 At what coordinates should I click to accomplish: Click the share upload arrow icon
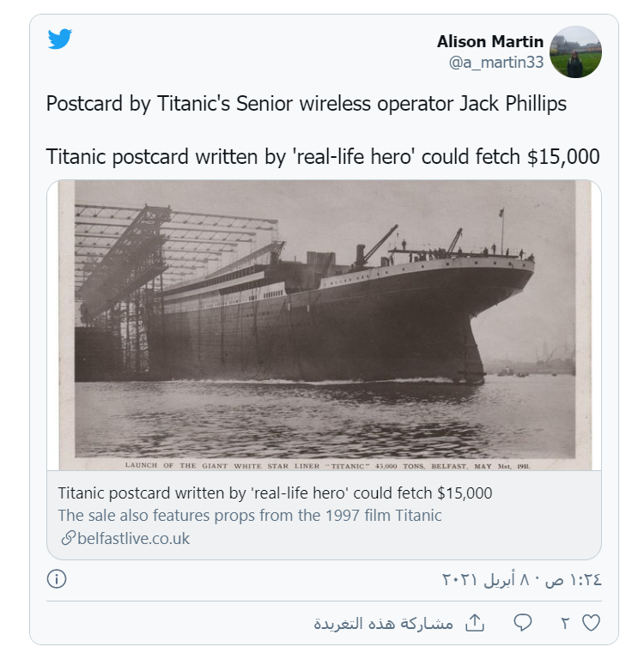(475, 623)
